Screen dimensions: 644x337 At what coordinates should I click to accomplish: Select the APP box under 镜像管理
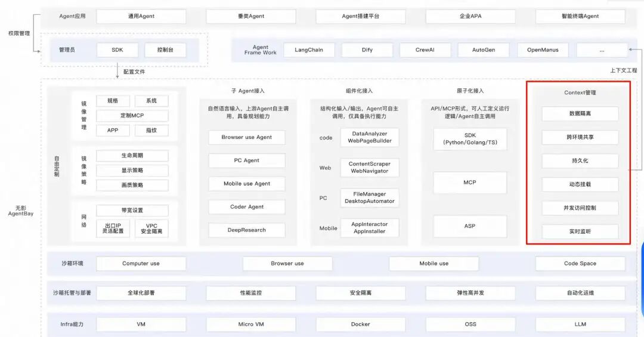[x=113, y=131]
